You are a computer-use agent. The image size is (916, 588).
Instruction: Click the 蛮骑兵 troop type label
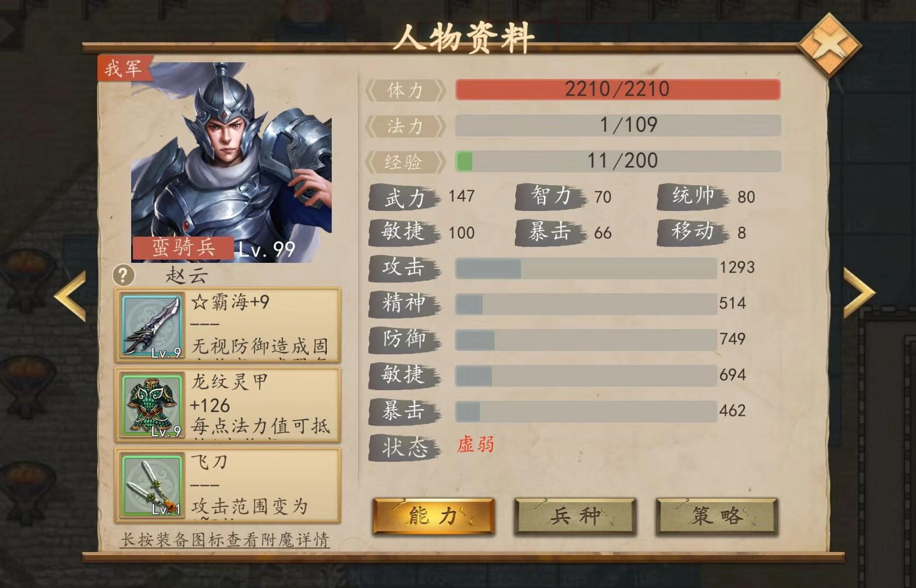click(x=183, y=249)
